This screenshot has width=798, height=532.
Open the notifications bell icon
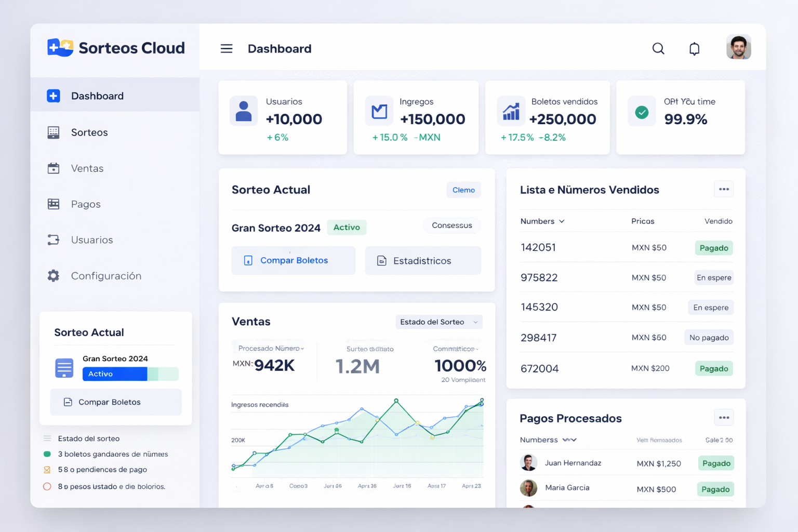tap(695, 48)
